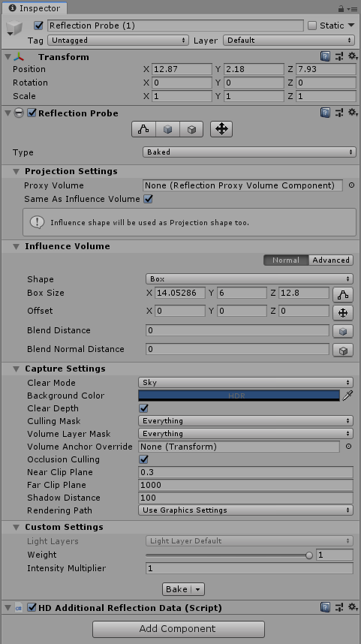Click the GameObject cube icon picker

tap(14, 28)
